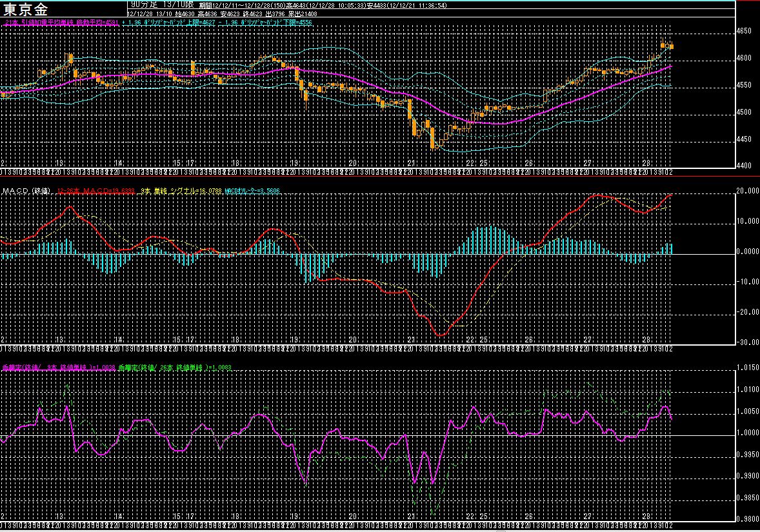Click date label 21 on the price chart
The height and width of the screenshot is (532, 760).
click(x=411, y=164)
